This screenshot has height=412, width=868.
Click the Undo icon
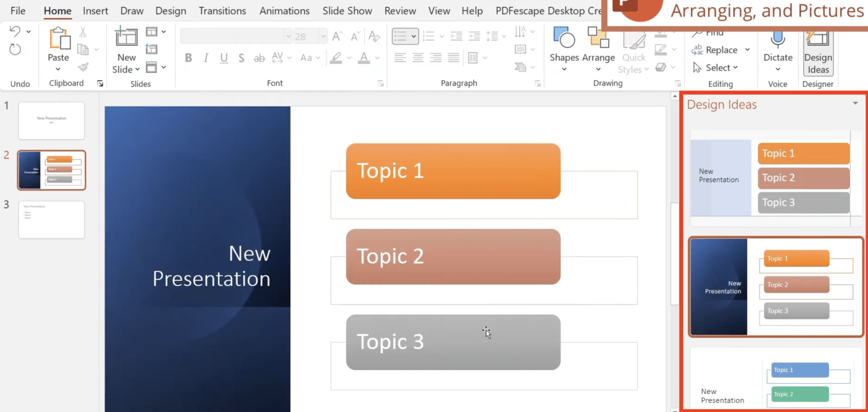coord(15,32)
